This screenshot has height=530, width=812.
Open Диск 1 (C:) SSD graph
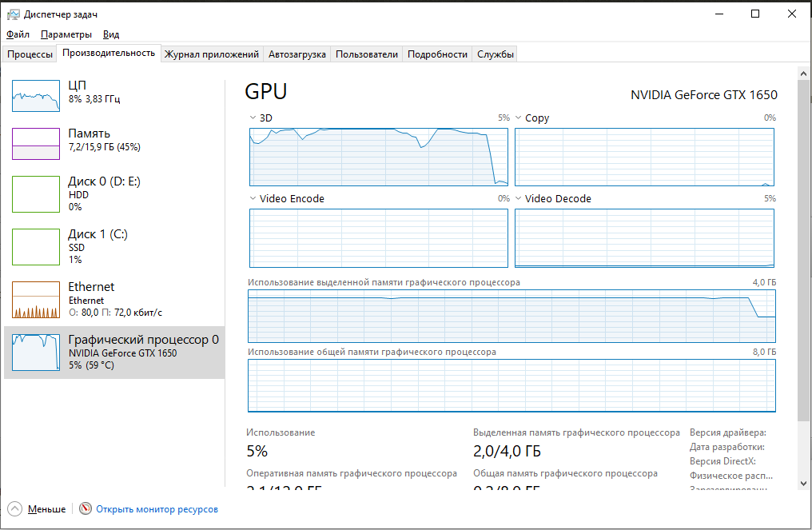(x=36, y=246)
